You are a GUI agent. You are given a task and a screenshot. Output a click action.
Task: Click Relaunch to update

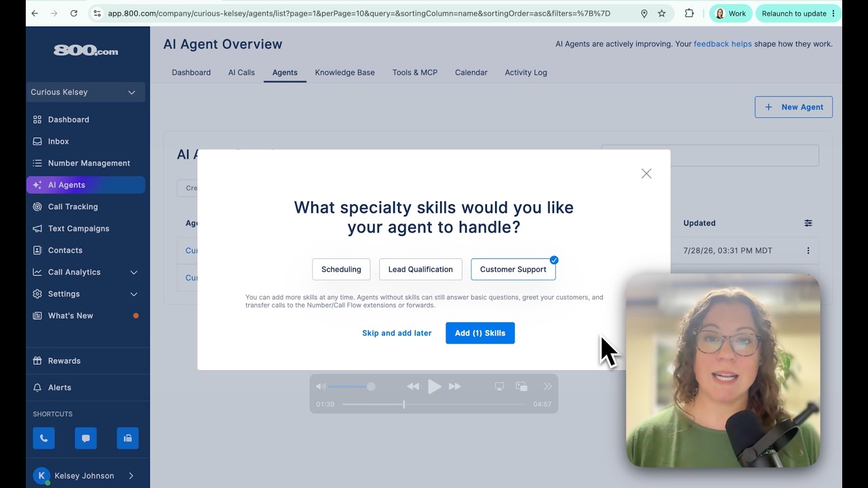(x=793, y=13)
